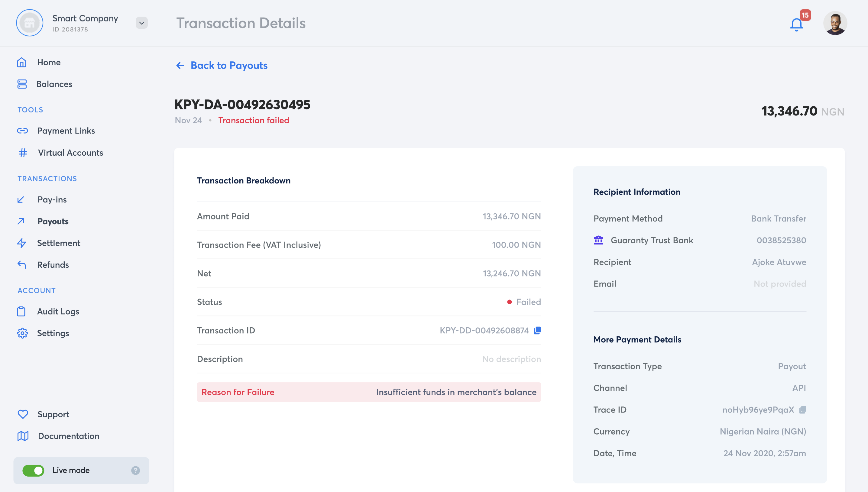Click the Smart Company store logo
This screenshot has height=492, width=868.
(30, 23)
